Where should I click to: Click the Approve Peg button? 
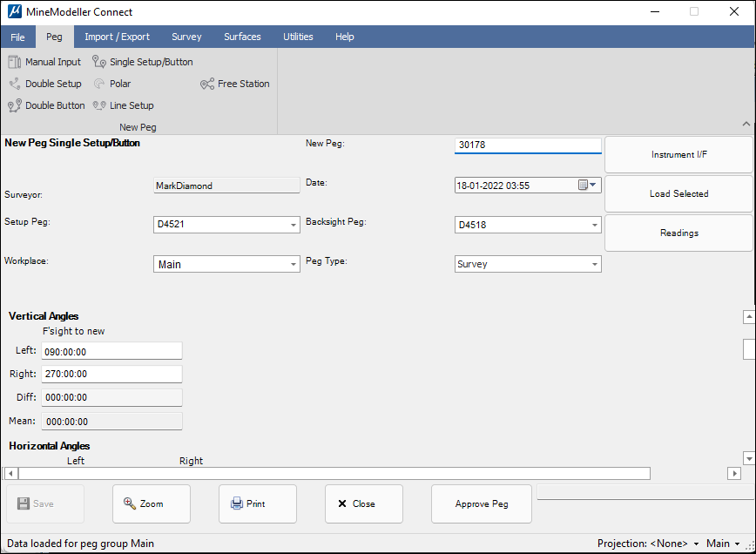click(x=481, y=503)
